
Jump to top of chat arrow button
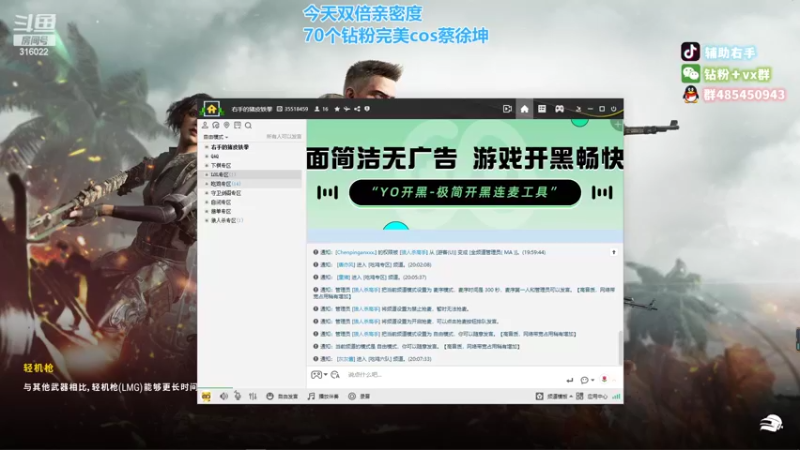pos(614,252)
